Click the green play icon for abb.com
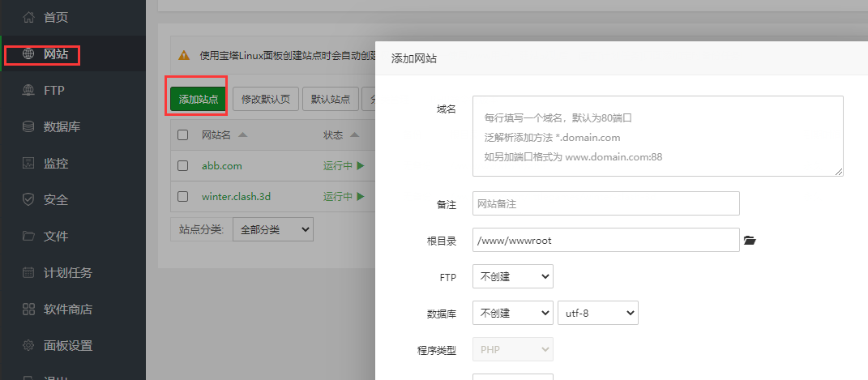The width and height of the screenshot is (868, 380). tap(361, 165)
